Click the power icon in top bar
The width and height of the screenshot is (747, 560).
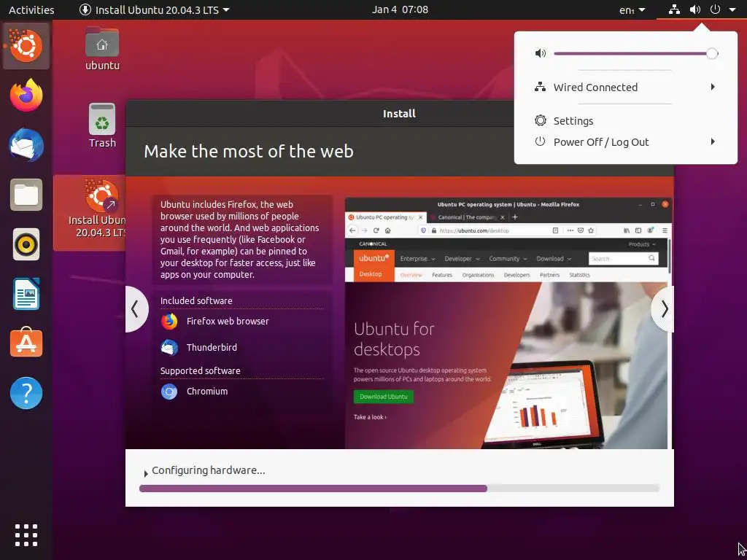click(715, 9)
